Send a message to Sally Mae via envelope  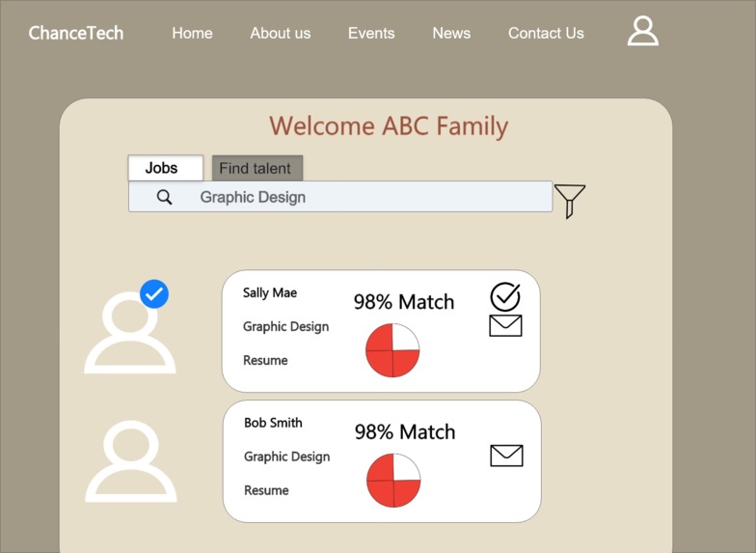(x=505, y=326)
